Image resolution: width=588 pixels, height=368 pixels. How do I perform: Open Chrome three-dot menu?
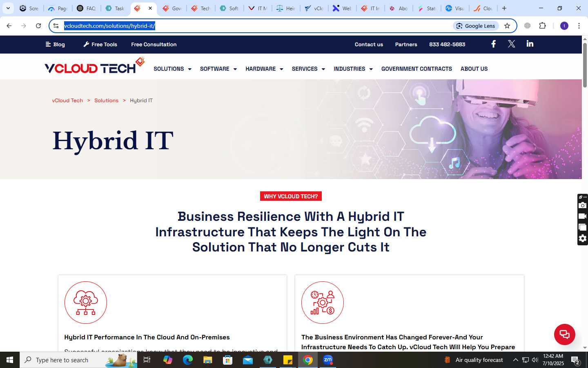(x=579, y=26)
